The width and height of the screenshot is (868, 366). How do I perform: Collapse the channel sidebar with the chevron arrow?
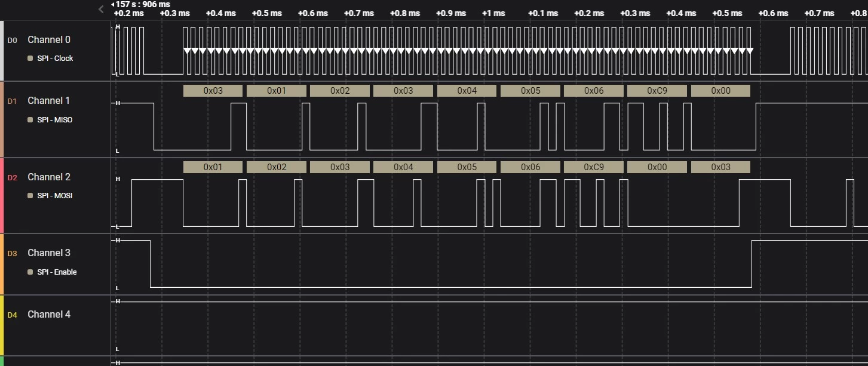click(101, 9)
